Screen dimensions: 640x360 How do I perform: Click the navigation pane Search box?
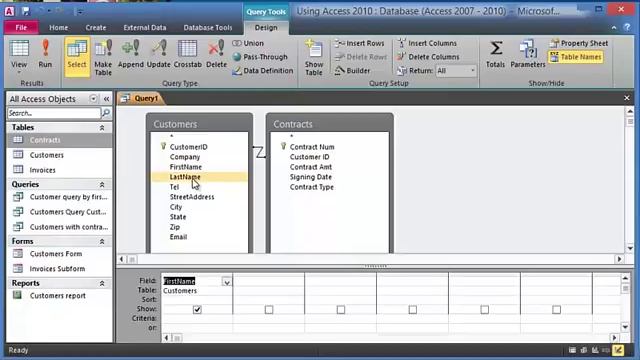[54, 113]
